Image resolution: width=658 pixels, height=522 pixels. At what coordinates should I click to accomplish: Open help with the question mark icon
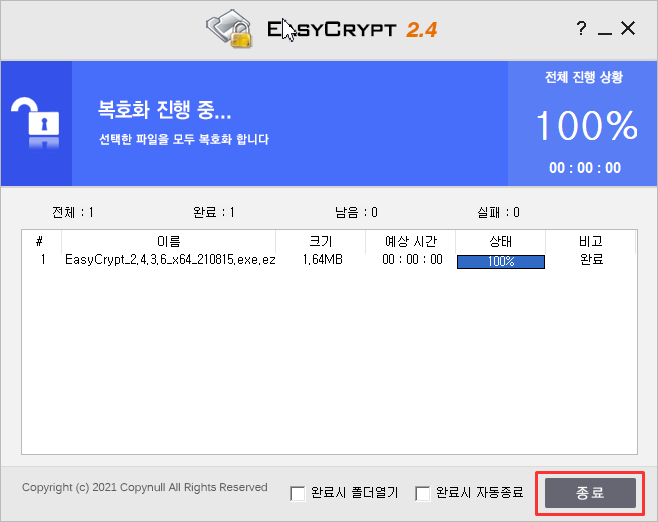point(581,29)
